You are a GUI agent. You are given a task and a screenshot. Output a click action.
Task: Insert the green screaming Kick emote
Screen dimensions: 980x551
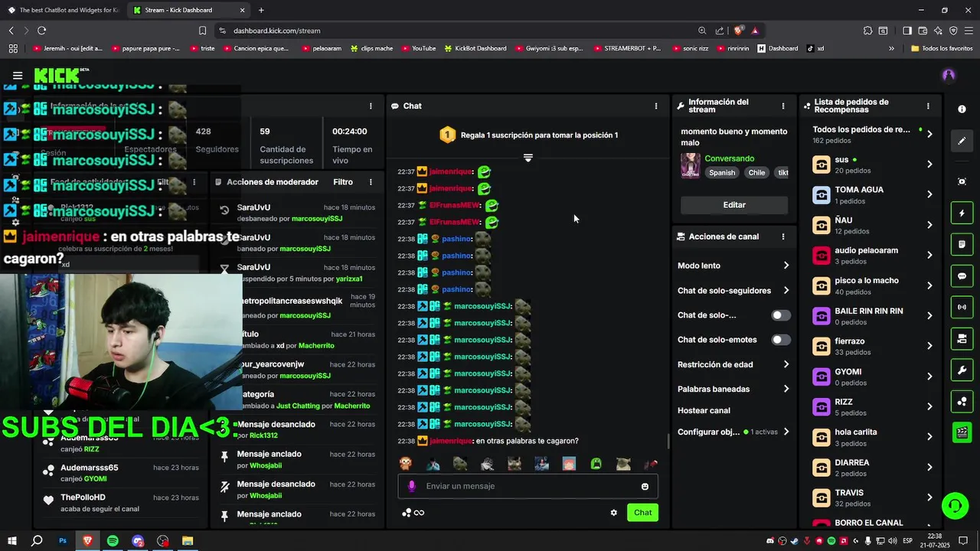(596, 463)
